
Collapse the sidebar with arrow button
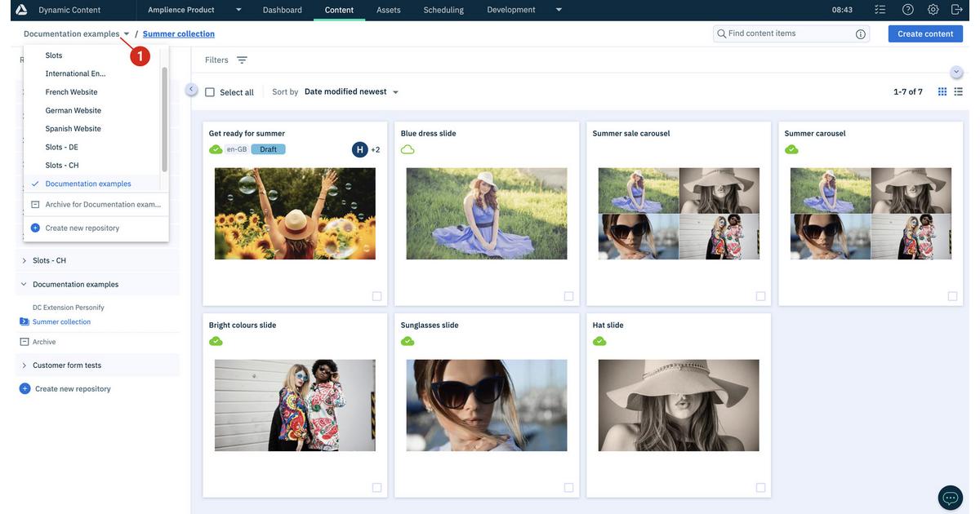(x=192, y=90)
